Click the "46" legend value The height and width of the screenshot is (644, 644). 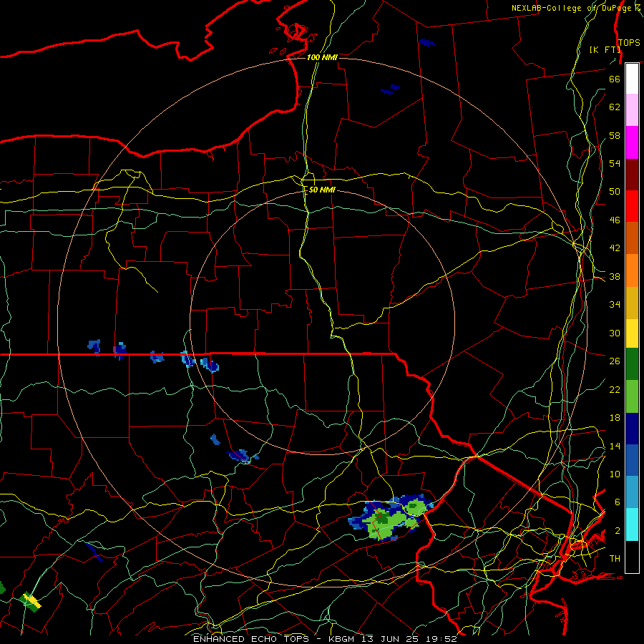pos(615,220)
